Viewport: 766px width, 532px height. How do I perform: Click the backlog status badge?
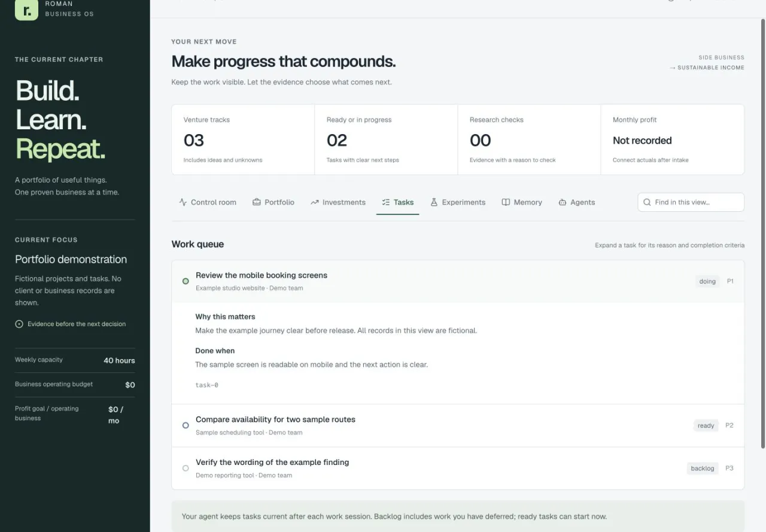[703, 469]
